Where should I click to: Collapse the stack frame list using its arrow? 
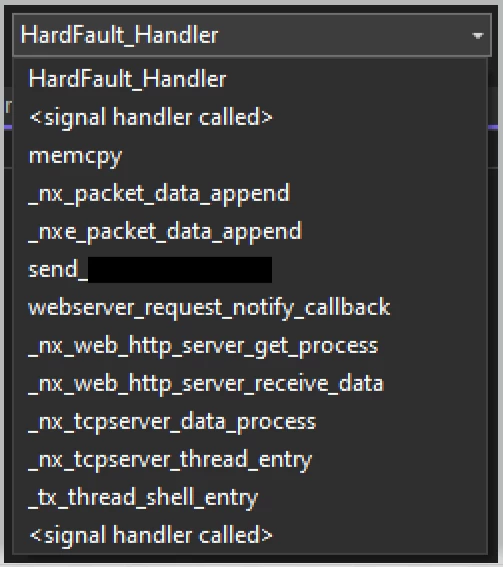pos(478,35)
